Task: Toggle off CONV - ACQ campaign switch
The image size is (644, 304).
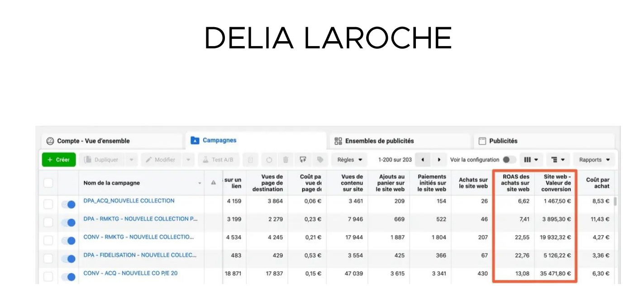Action: click(x=68, y=277)
